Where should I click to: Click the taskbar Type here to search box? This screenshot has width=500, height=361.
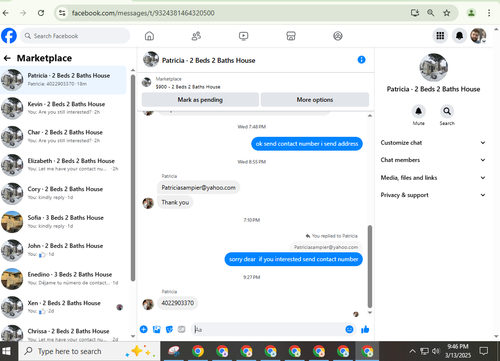(89, 351)
